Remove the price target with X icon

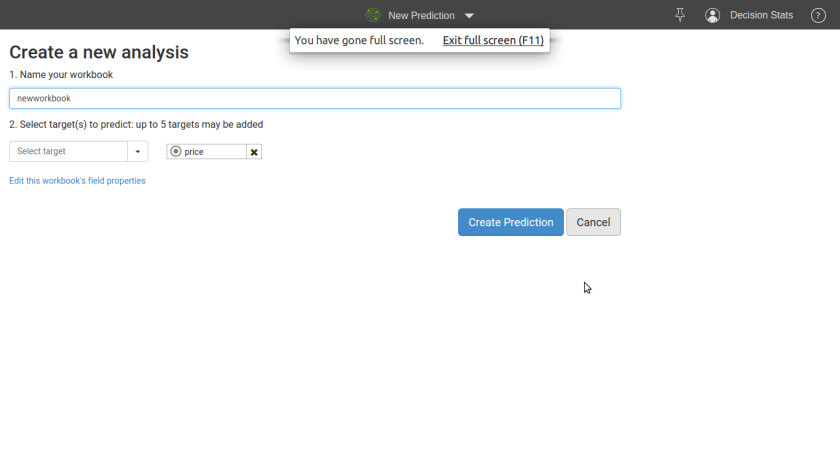(254, 152)
